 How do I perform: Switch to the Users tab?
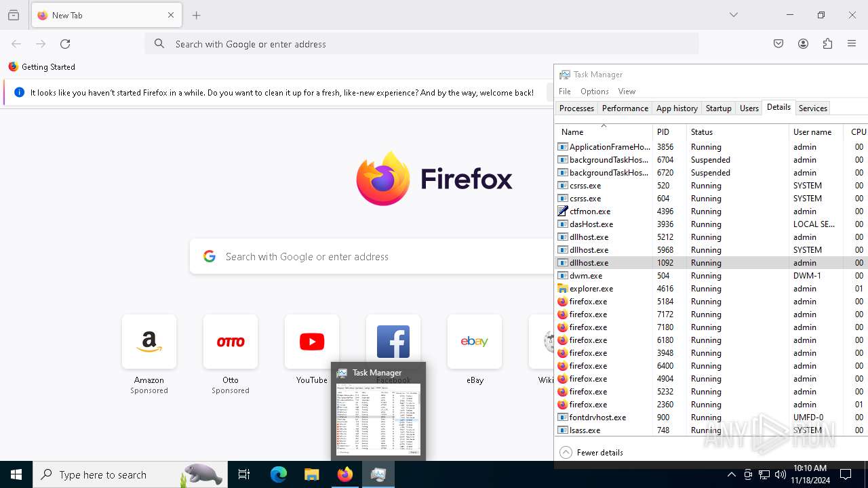[749, 108]
